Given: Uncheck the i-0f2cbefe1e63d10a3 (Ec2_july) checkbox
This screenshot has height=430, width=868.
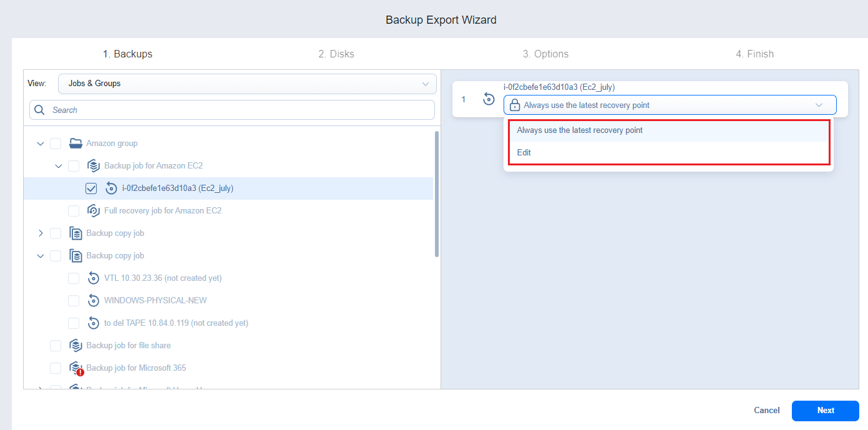Looking at the screenshot, I should click(x=91, y=188).
